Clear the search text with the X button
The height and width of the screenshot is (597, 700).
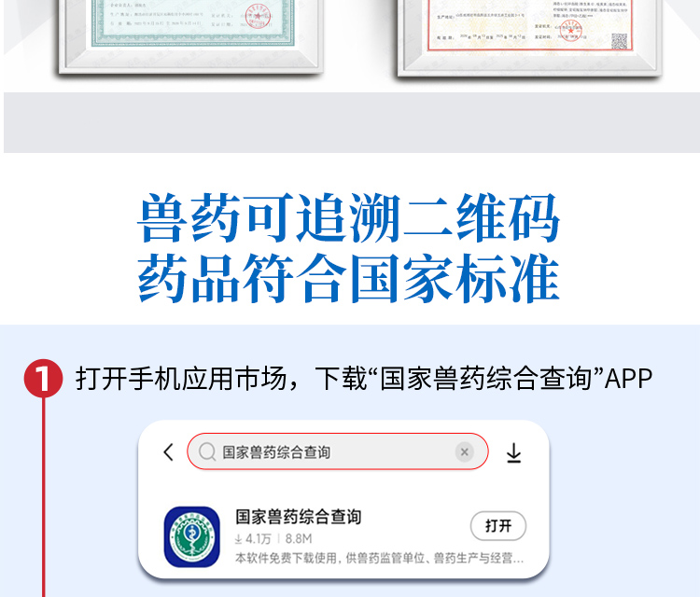(464, 452)
